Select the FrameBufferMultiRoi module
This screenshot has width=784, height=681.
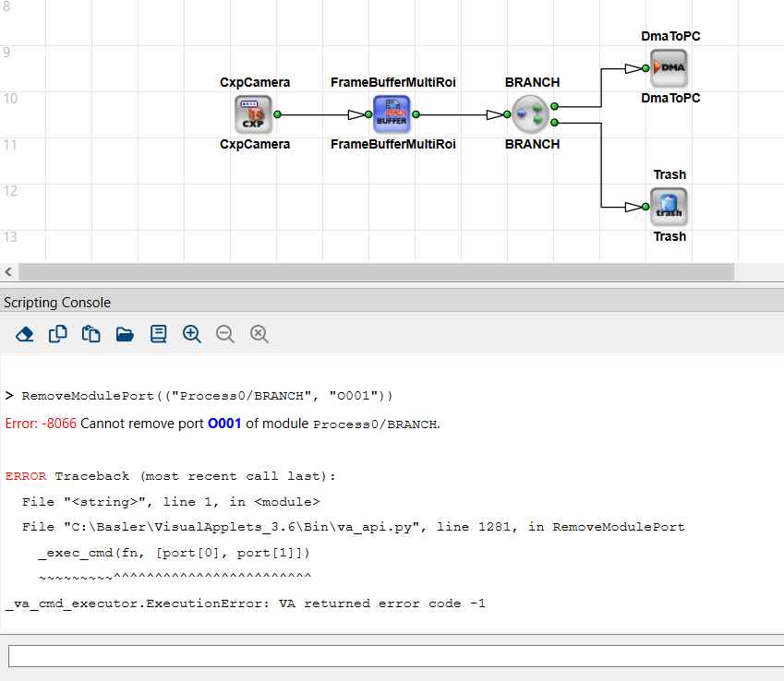click(x=392, y=114)
